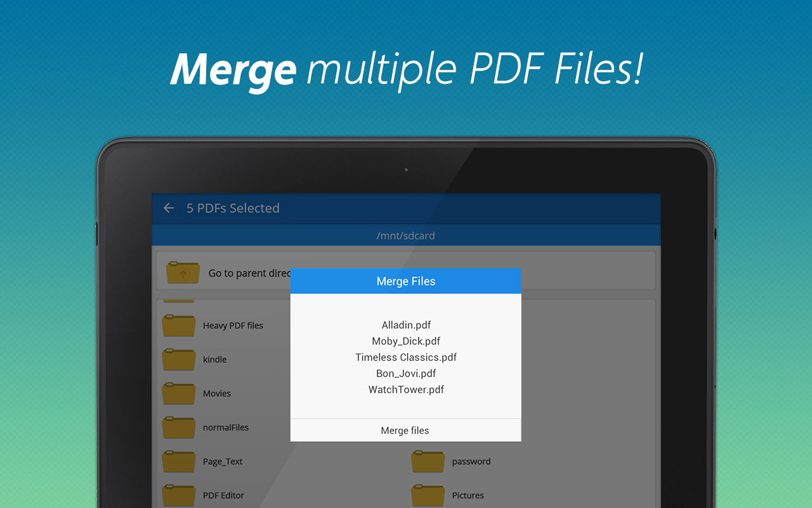
Task: Click the 'Go to parent directory' label text
Action: coord(249,272)
